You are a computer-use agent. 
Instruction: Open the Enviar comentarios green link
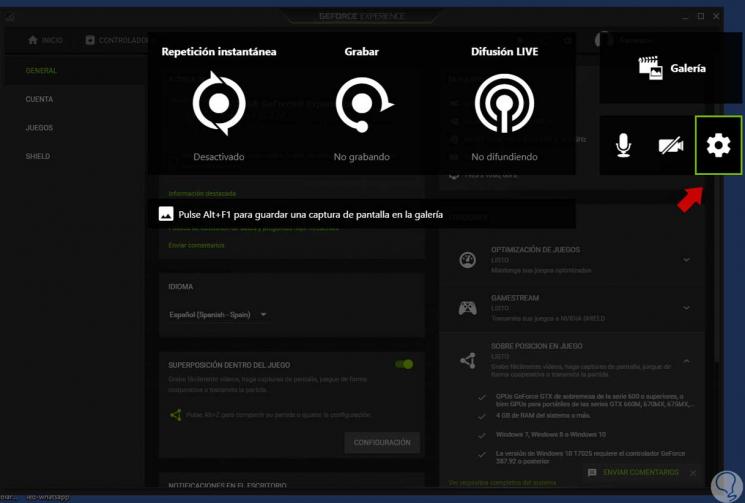196,245
